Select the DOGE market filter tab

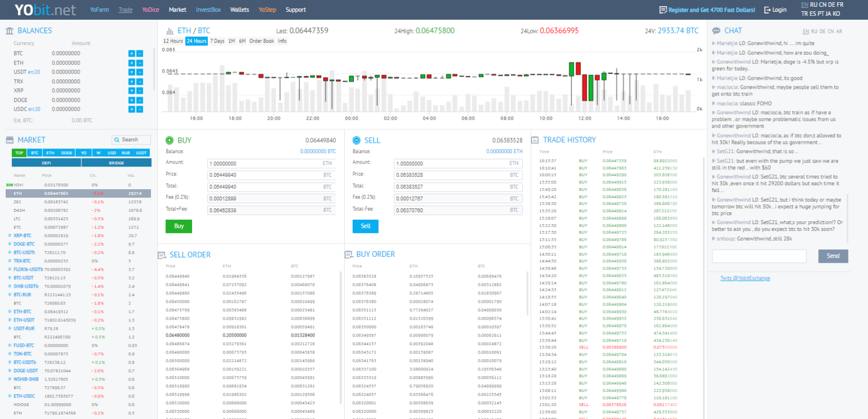pyautogui.click(x=67, y=153)
